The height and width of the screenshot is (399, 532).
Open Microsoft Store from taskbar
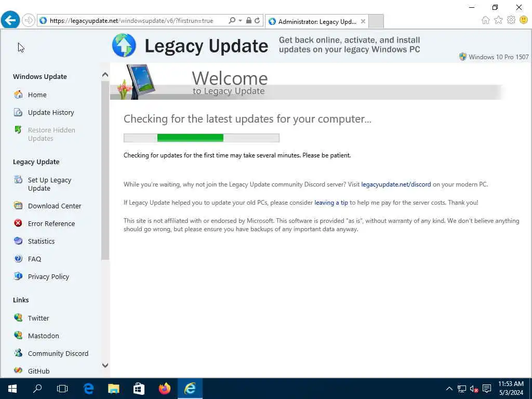(139, 389)
